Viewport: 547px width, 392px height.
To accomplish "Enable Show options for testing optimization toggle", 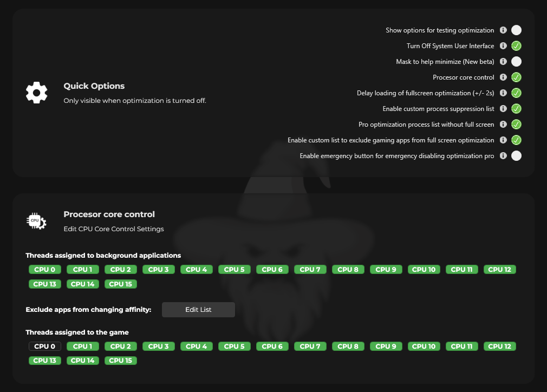I will pos(516,30).
